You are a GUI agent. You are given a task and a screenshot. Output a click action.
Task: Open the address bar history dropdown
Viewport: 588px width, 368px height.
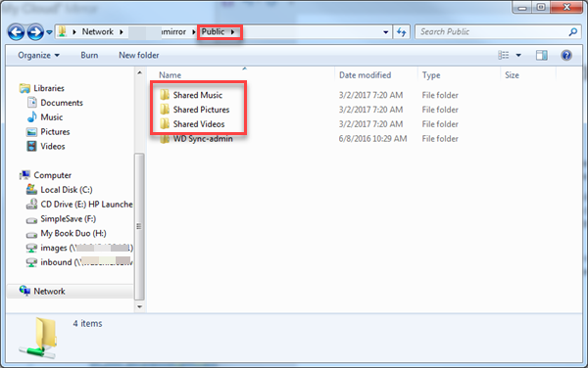click(385, 32)
